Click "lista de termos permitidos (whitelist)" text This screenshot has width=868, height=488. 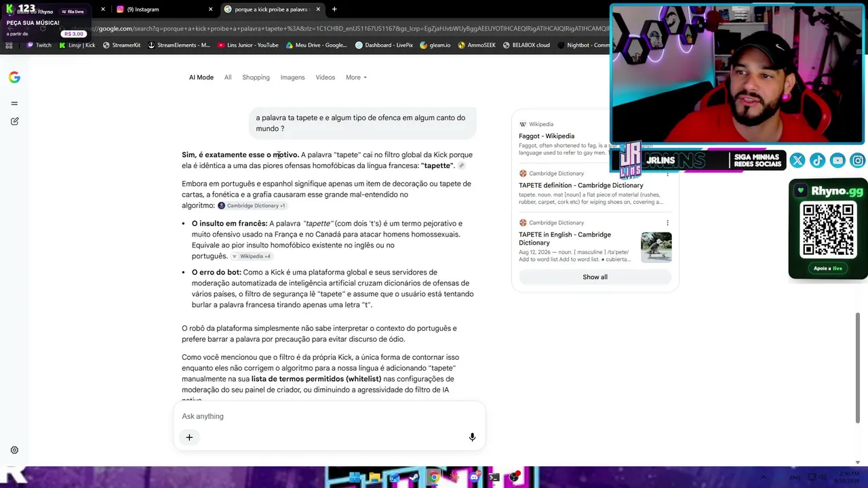[317, 379]
